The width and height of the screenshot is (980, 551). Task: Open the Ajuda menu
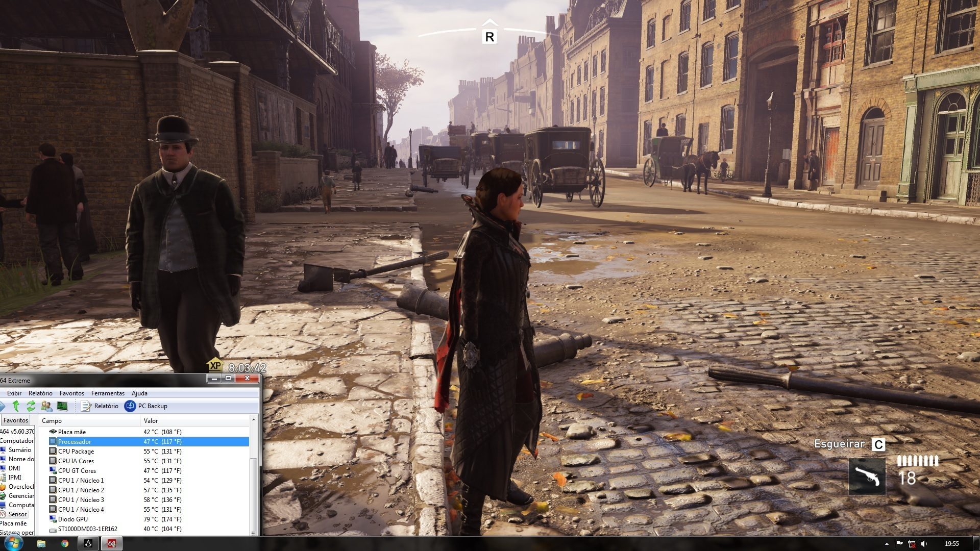pos(139,393)
